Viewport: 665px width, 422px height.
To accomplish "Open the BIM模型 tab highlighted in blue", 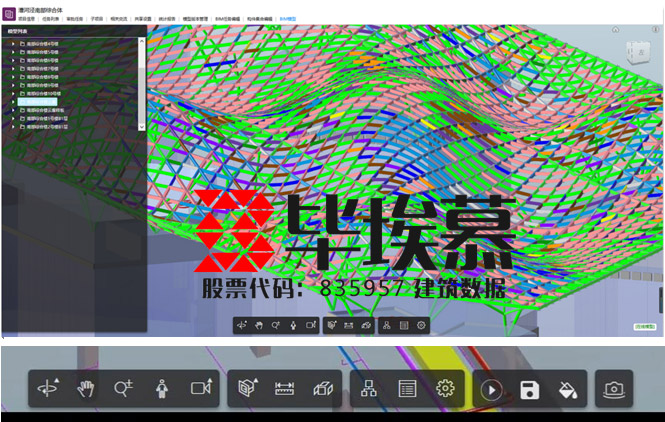I will (288, 19).
